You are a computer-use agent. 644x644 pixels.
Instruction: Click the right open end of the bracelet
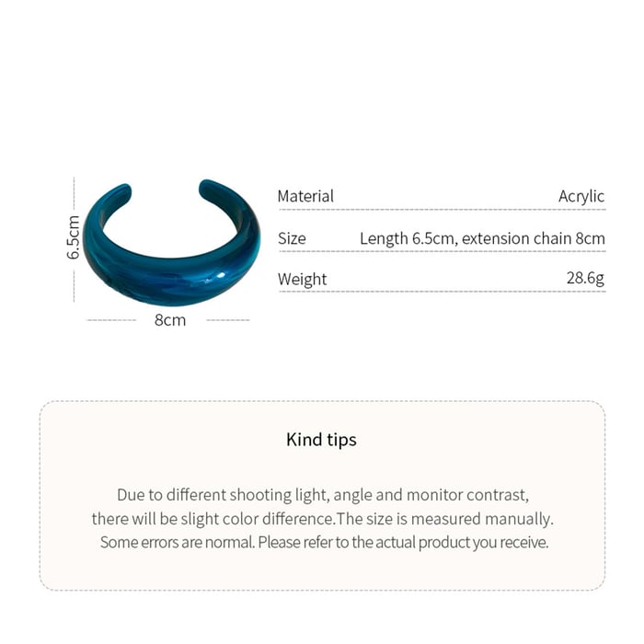(211, 188)
